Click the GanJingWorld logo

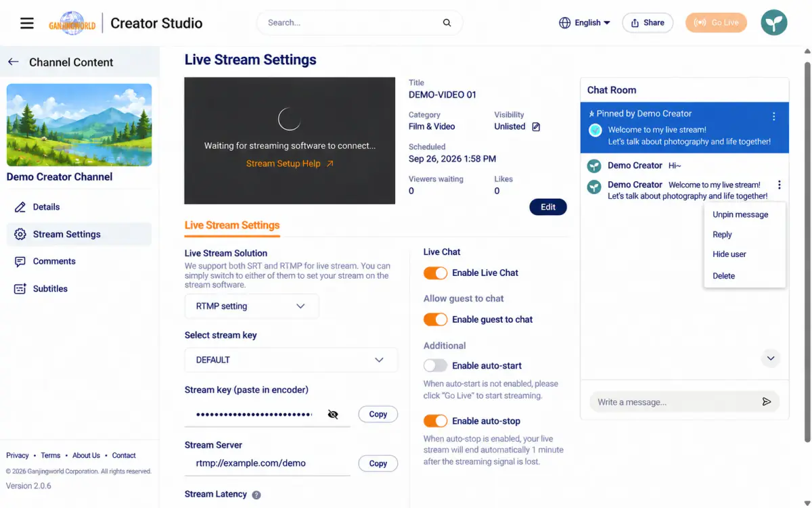[72, 23]
